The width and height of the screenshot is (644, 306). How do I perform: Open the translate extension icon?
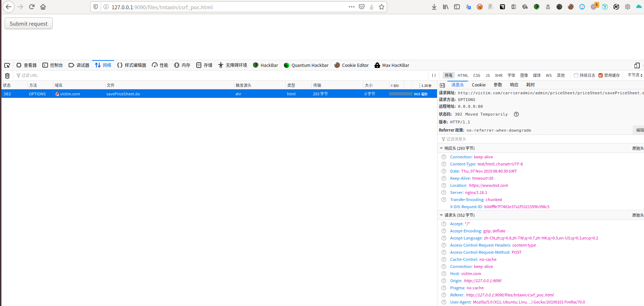tap(468, 7)
